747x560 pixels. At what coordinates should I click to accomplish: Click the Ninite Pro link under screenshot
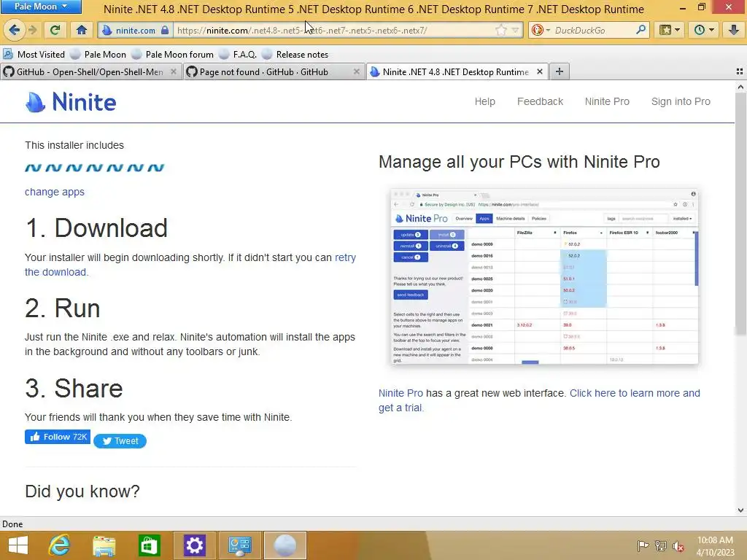[x=400, y=393]
